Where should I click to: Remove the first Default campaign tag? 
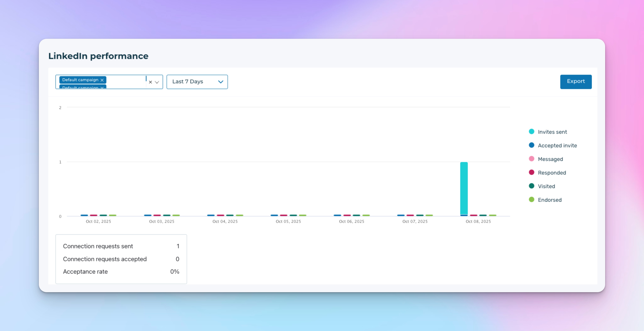pos(102,80)
